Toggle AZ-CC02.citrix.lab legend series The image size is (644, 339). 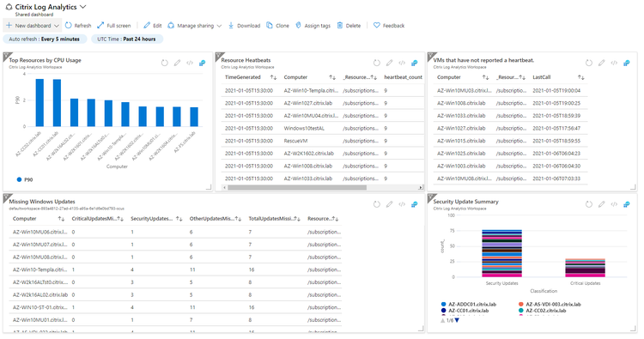pyautogui.click(x=543, y=311)
